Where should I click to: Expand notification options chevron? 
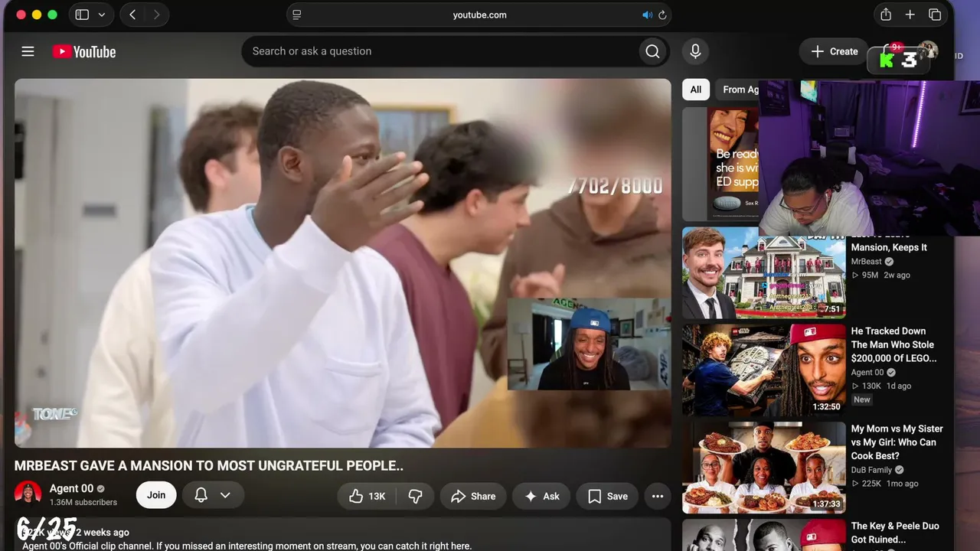click(x=225, y=495)
